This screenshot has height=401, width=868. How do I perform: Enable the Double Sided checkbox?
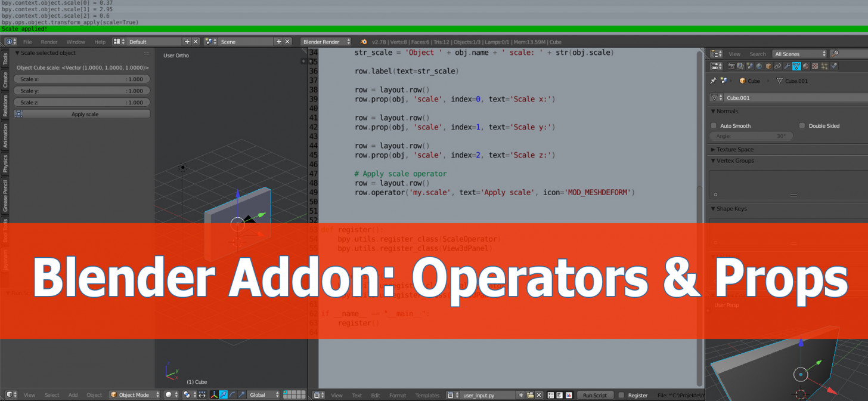pos(802,125)
